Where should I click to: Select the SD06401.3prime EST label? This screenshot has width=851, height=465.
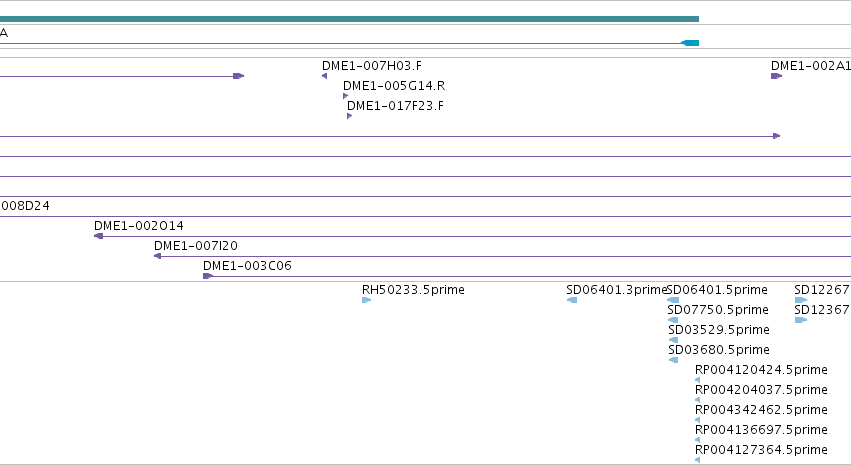click(x=616, y=290)
